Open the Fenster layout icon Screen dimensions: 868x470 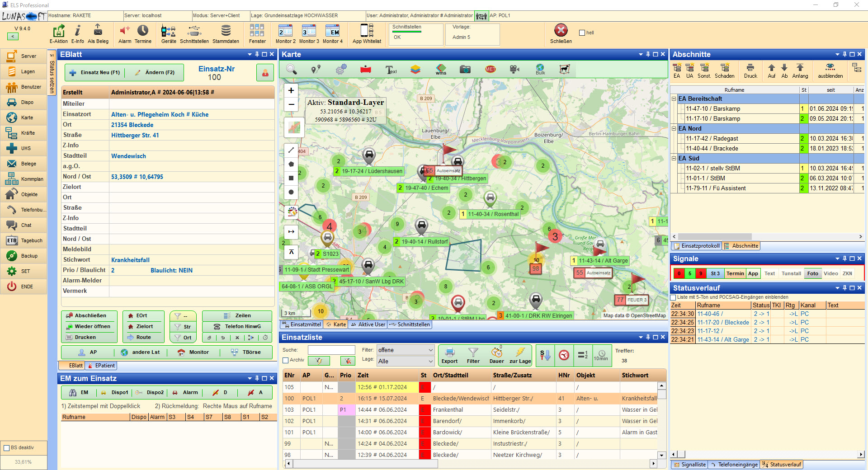pyautogui.click(x=257, y=34)
